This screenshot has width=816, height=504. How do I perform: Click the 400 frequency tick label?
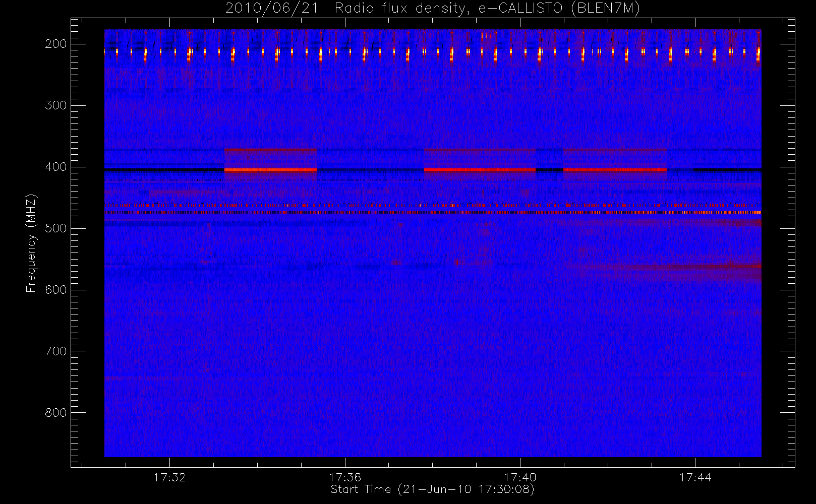56,167
